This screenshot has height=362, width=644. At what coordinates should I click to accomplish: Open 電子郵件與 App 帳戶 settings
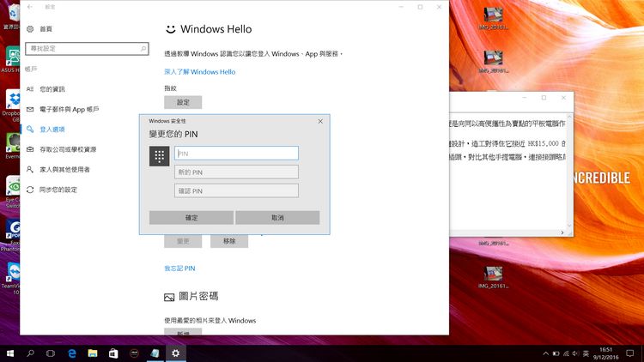coord(69,109)
